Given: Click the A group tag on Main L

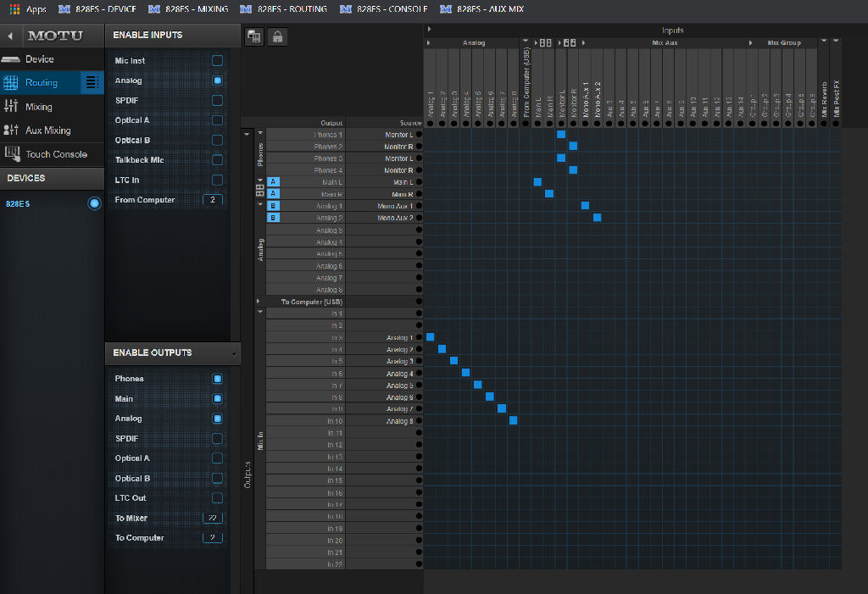Looking at the screenshot, I should pos(273,181).
